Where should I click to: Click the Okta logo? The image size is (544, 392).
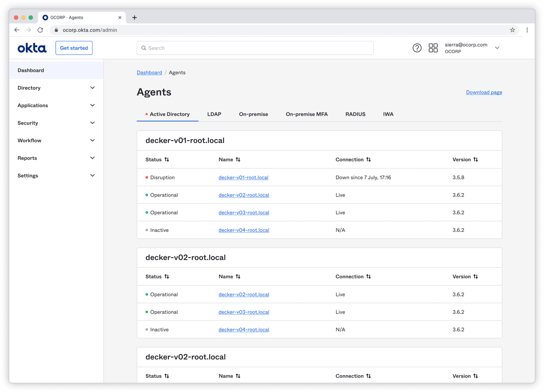pos(32,48)
